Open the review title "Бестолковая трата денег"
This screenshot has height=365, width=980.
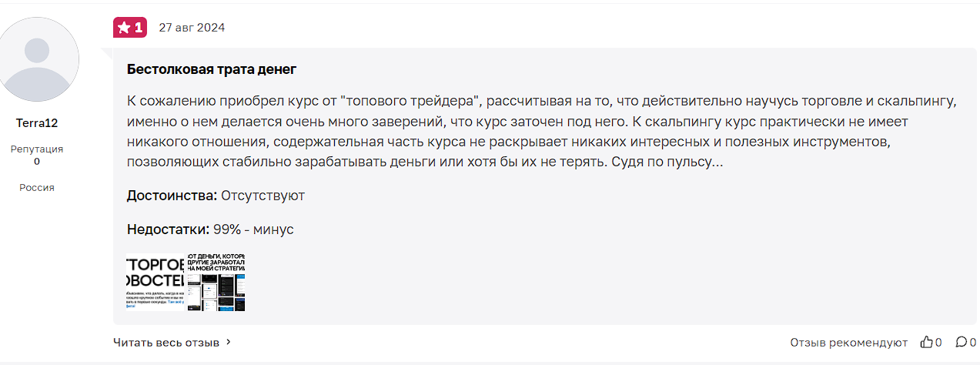point(212,69)
